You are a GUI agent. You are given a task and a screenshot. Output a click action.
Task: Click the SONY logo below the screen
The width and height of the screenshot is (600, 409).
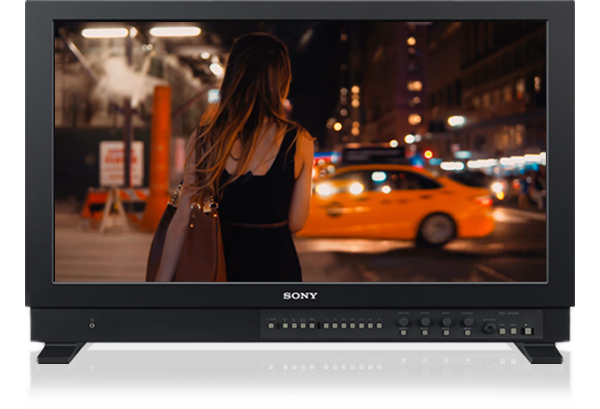(x=300, y=296)
